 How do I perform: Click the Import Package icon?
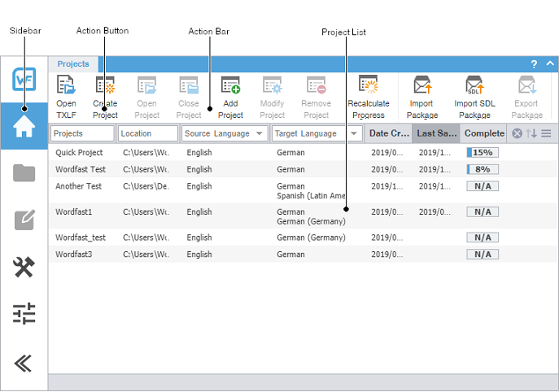tap(421, 85)
